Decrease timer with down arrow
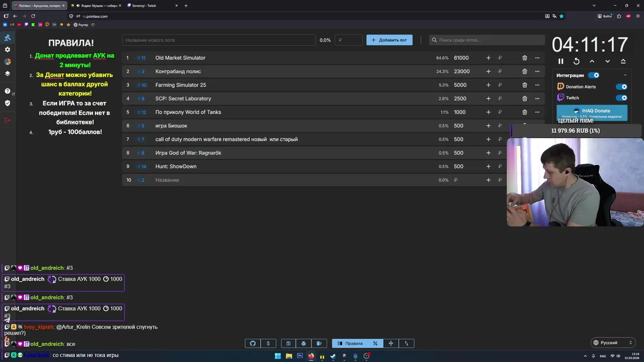The image size is (644, 362). 607,61
